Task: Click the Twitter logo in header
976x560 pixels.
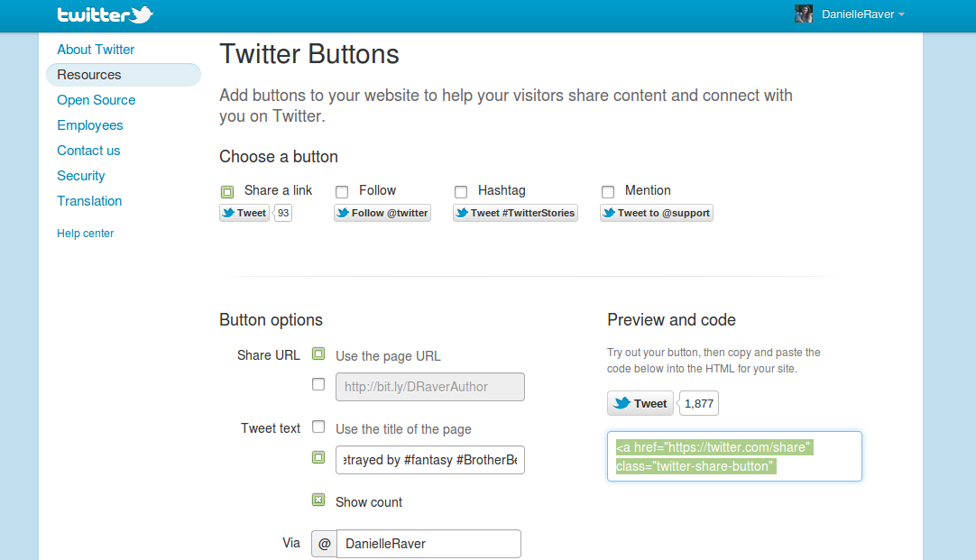Action: coord(106,14)
